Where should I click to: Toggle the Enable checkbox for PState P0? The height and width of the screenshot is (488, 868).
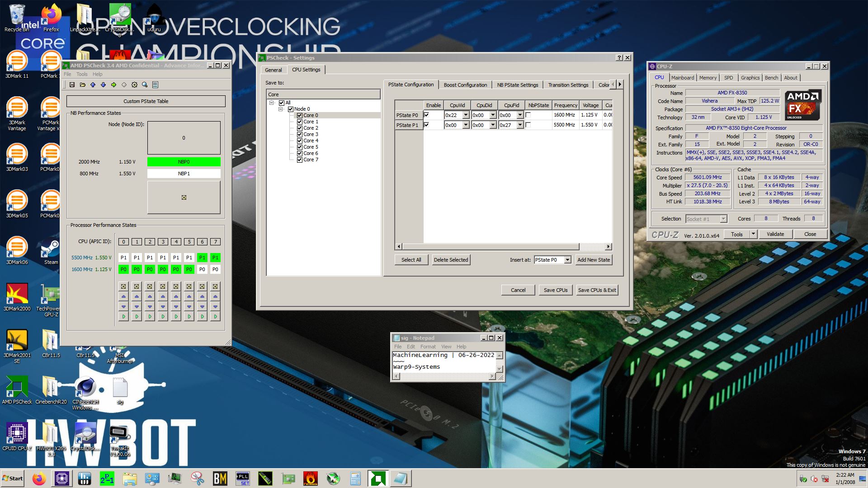pyautogui.click(x=426, y=115)
